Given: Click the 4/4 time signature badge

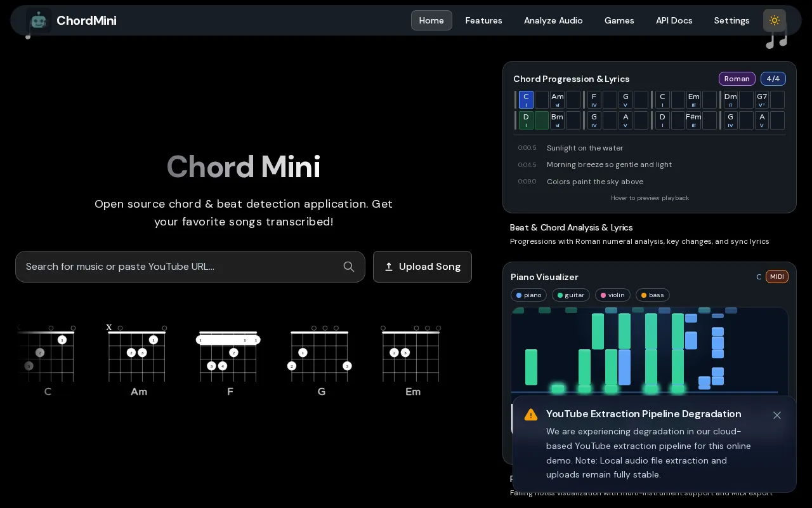Looking at the screenshot, I should [773, 79].
